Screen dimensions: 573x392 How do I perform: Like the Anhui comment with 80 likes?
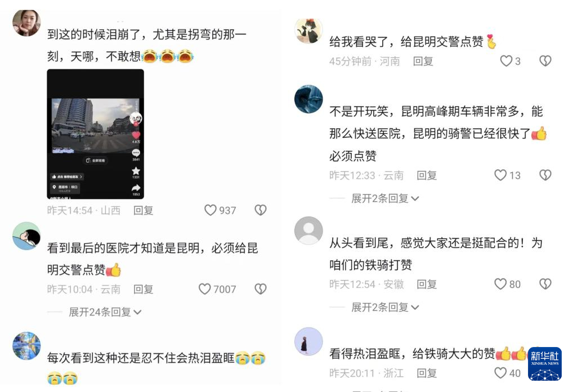tap(500, 284)
